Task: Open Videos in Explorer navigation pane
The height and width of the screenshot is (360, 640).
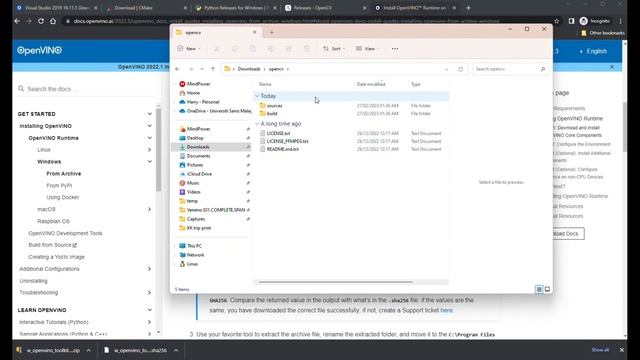Action: click(x=193, y=192)
